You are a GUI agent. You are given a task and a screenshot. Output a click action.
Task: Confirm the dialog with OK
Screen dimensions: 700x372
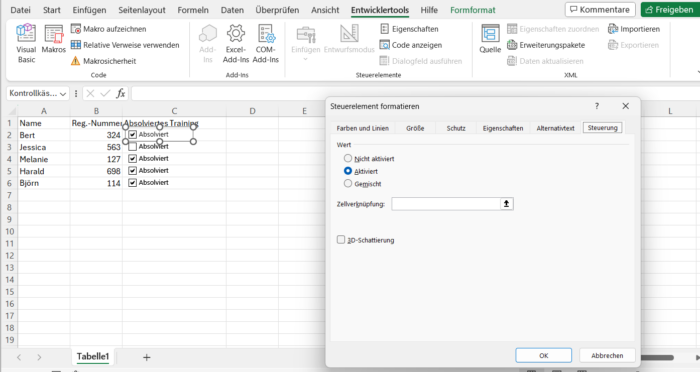pyautogui.click(x=543, y=355)
